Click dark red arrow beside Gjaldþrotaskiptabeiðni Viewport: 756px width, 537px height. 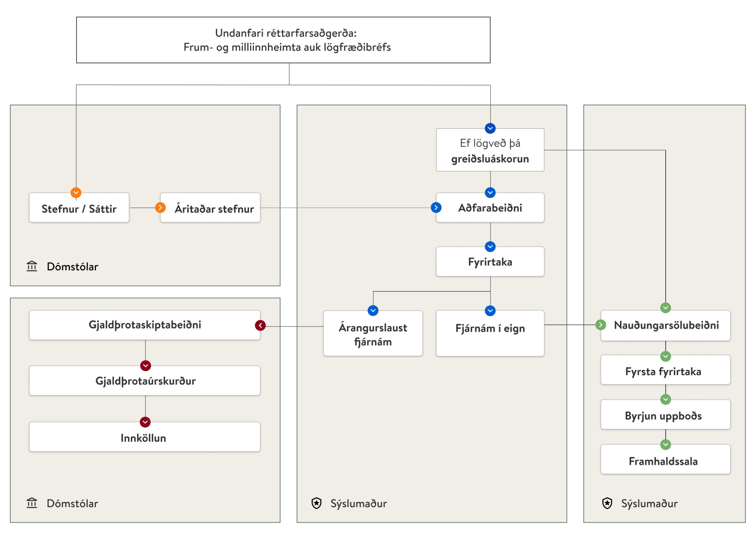[x=260, y=325]
